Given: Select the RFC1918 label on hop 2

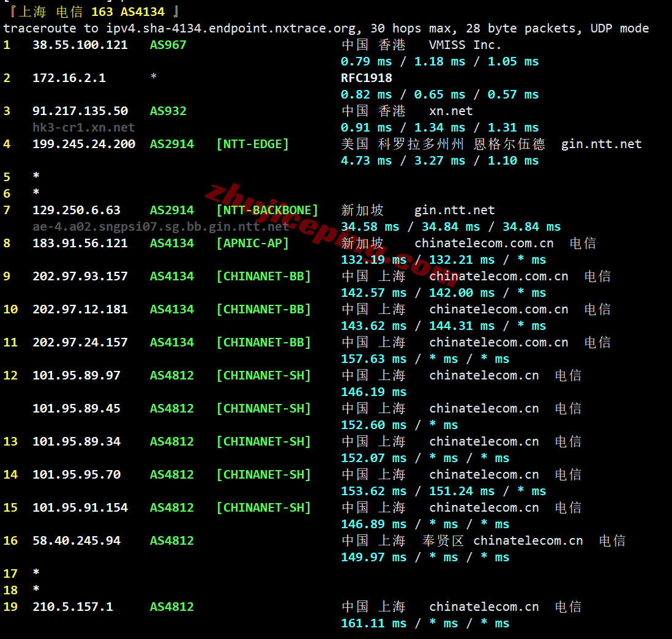Looking at the screenshot, I should (x=367, y=78).
